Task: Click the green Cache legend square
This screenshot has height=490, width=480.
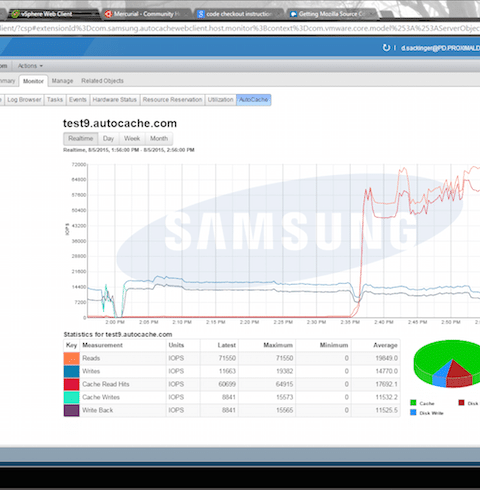Action: [x=413, y=403]
